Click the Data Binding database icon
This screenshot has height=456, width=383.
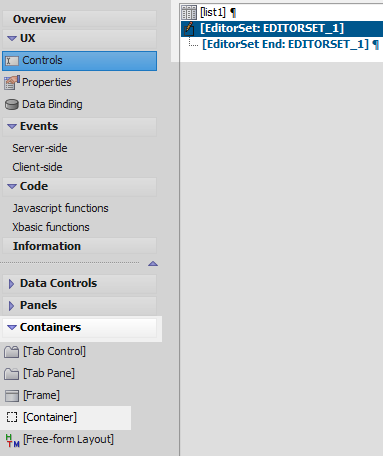(12, 105)
